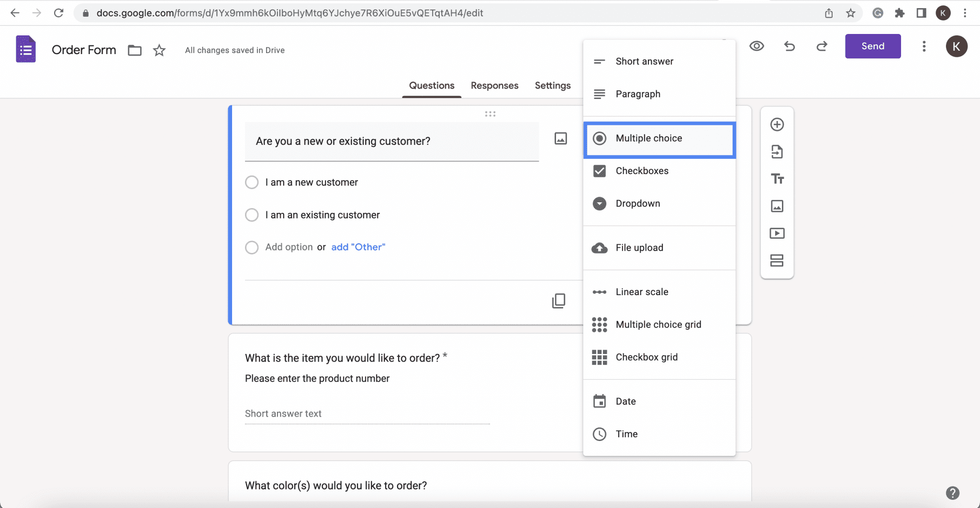Add an image to the question title

(561, 139)
